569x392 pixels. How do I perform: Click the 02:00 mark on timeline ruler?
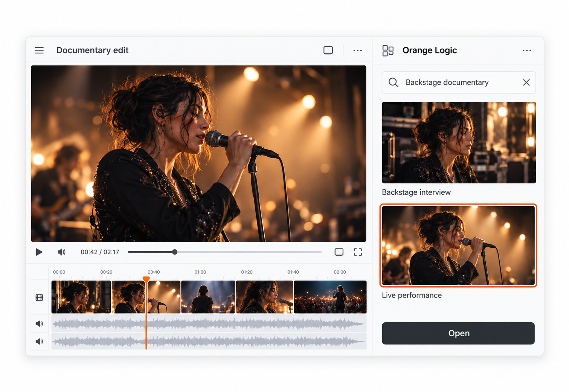pyautogui.click(x=340, y=272)
